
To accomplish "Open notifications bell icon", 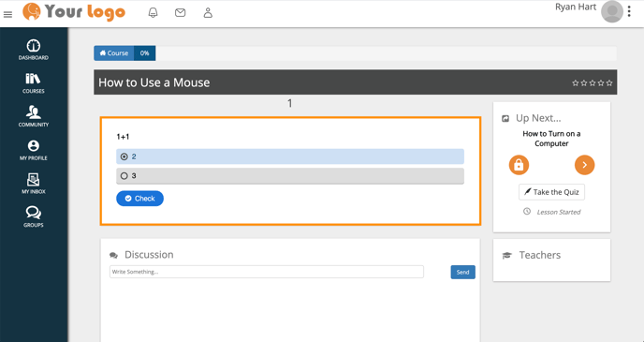I will (x=153, y=13).
